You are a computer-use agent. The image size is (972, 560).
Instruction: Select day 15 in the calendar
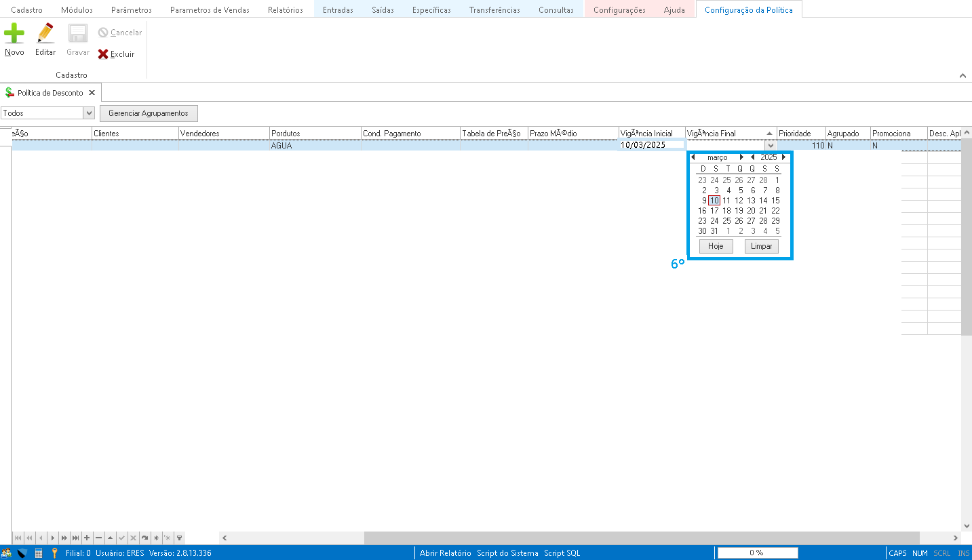tap(775, 201)
